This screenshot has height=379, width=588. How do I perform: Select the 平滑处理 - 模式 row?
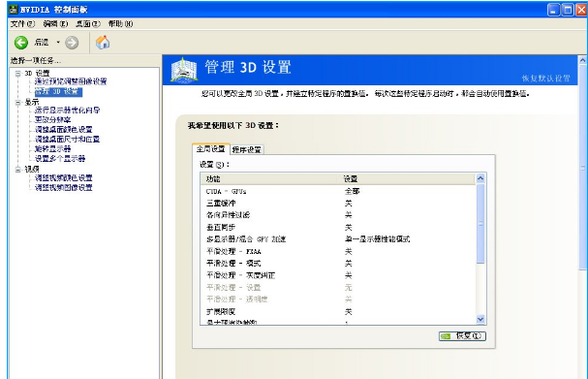click(x=338, y=264)
